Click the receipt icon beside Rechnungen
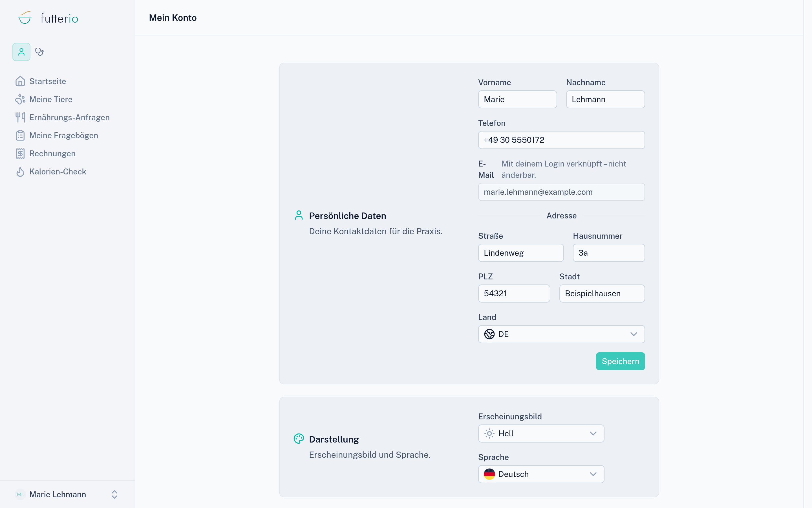812x508 pixels. (x=20, y=154)
